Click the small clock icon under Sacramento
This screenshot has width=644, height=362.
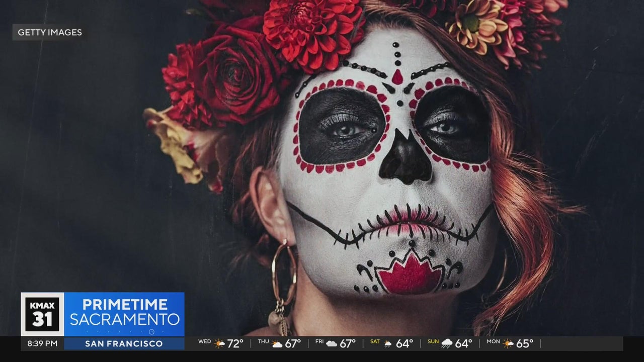[x=151, y=332]
